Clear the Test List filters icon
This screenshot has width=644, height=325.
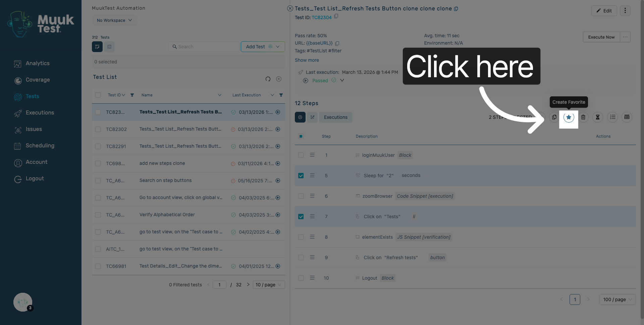(279, 79)
